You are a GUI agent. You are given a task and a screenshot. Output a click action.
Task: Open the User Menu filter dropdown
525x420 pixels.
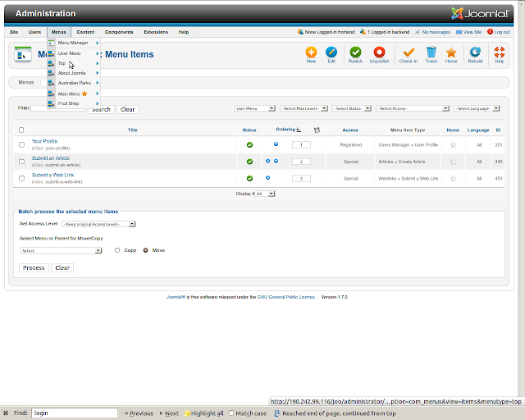[x=255, y=108]
